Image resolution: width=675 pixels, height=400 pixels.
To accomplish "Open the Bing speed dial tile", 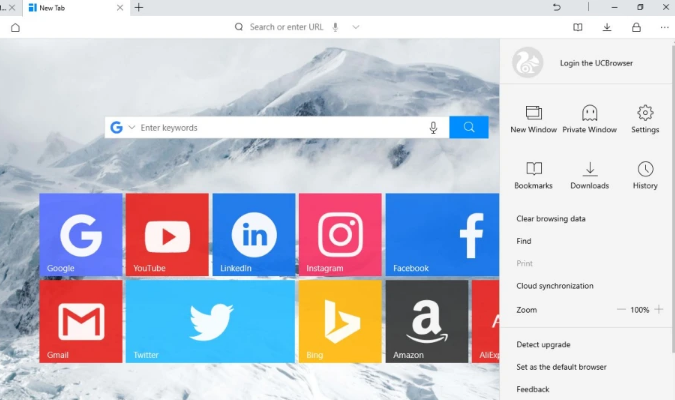I will point(340,322).
